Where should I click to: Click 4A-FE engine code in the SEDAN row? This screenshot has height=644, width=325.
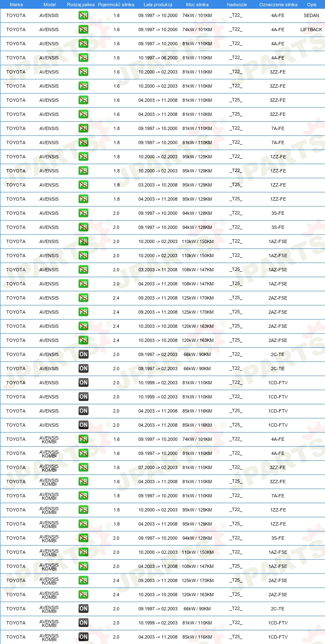(x=278, y=15)
